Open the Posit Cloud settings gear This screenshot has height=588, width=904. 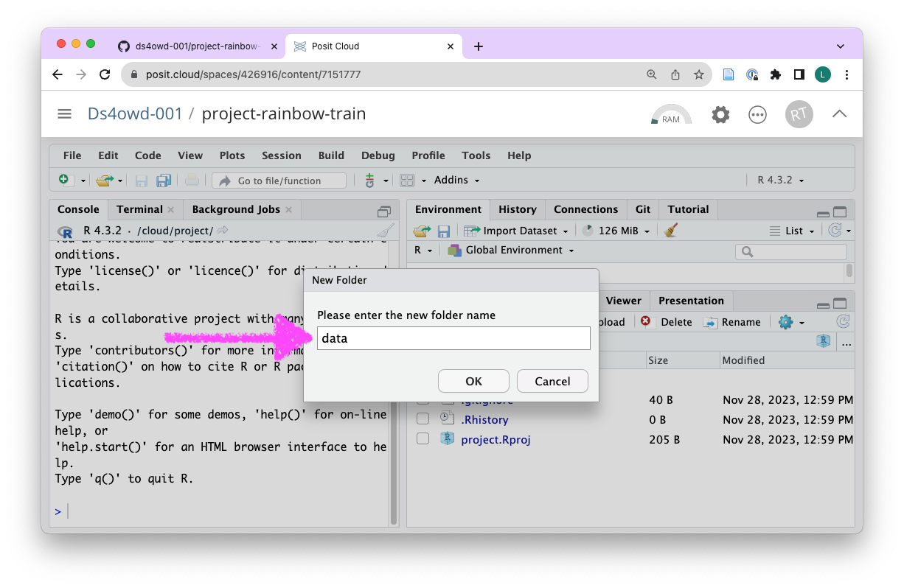point(720,115)
